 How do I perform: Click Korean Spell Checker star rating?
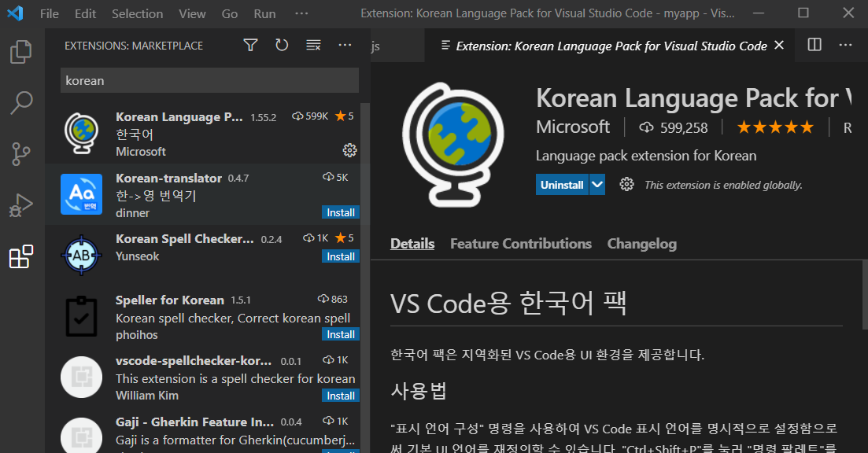pyautogui.click(x=345, y=238)
